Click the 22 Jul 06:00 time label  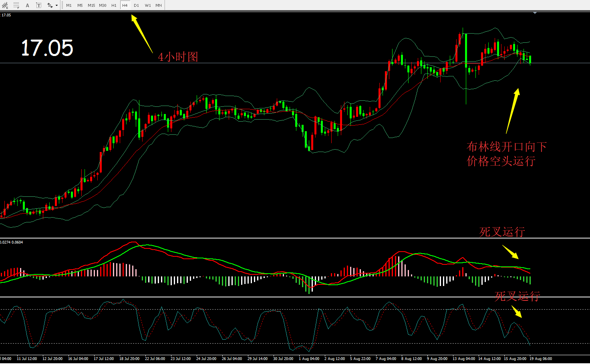coord(155,359)
